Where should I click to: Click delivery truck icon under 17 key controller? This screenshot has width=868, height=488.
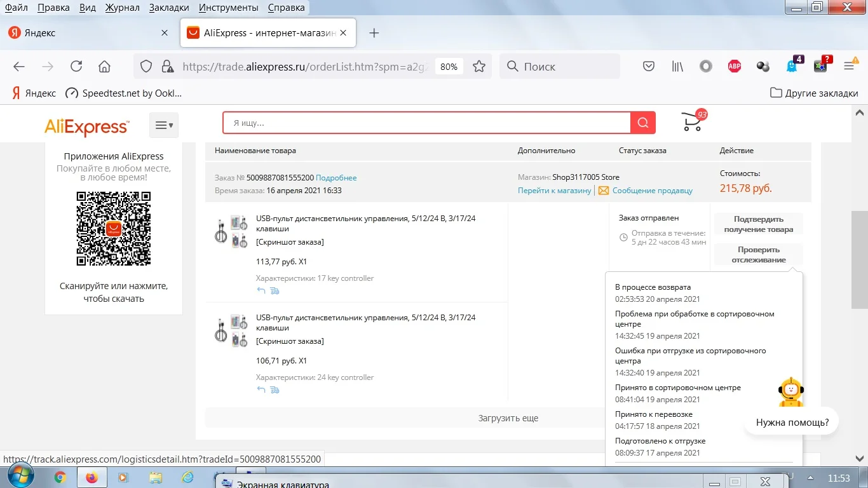point(275,290)
